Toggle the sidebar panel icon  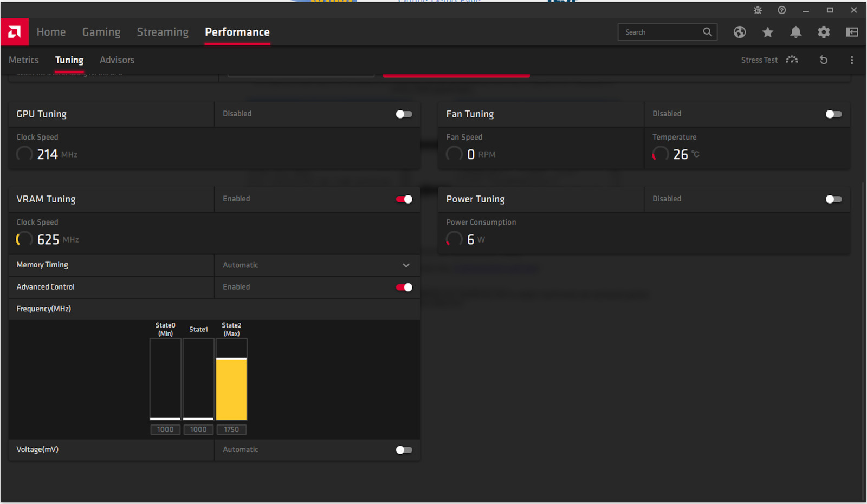851,32
